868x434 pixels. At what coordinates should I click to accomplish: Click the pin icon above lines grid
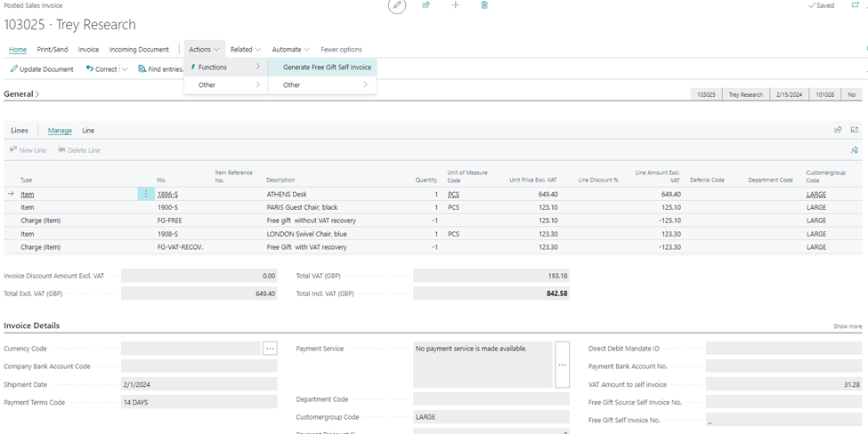click(854, 149)
